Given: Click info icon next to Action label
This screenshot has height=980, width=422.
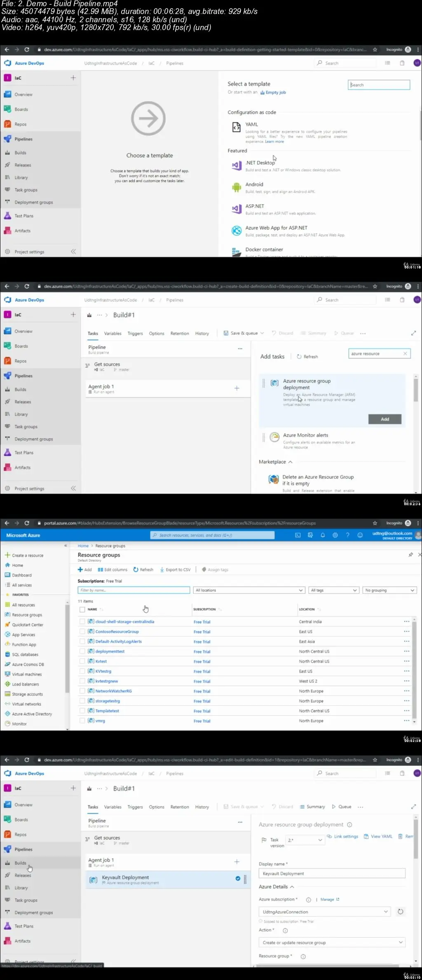Looking at the screenshot, I should click(285, 930).
